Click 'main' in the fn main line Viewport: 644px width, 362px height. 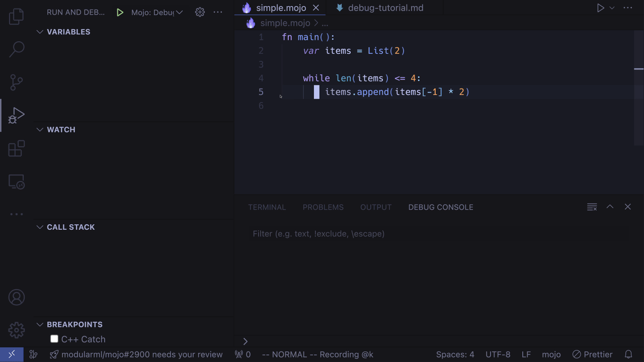pos(308,37)
